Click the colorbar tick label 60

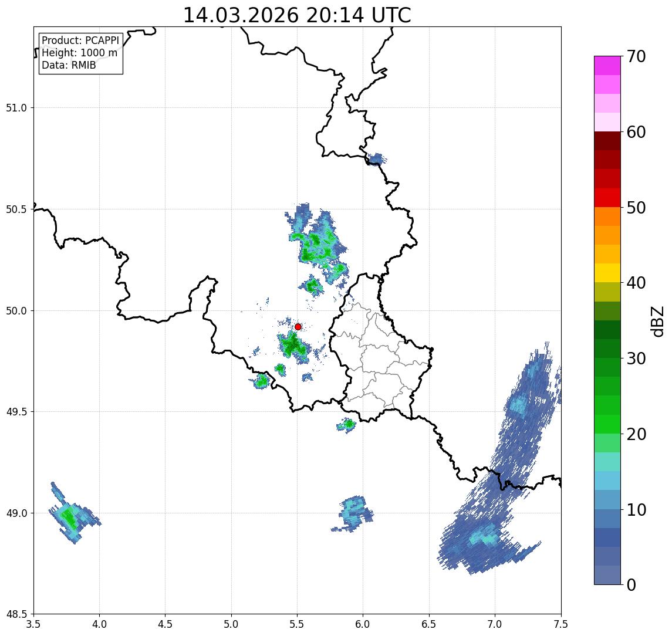coord(636,132)
